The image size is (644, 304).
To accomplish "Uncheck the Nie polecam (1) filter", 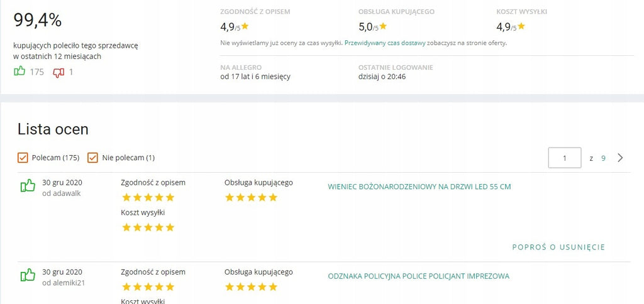I will click(93, 158).
